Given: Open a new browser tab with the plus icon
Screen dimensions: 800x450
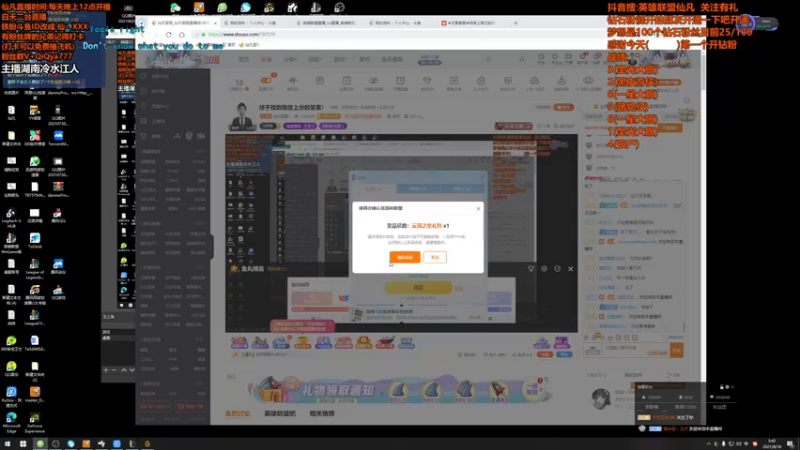Looking at the screenshot, I should coord(515,23).
